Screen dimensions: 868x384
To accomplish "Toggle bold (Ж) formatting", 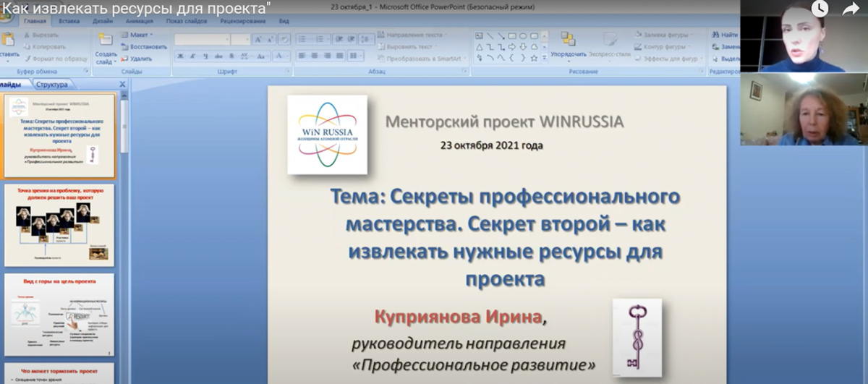I will pyautogui.click(x=181, y=56).
